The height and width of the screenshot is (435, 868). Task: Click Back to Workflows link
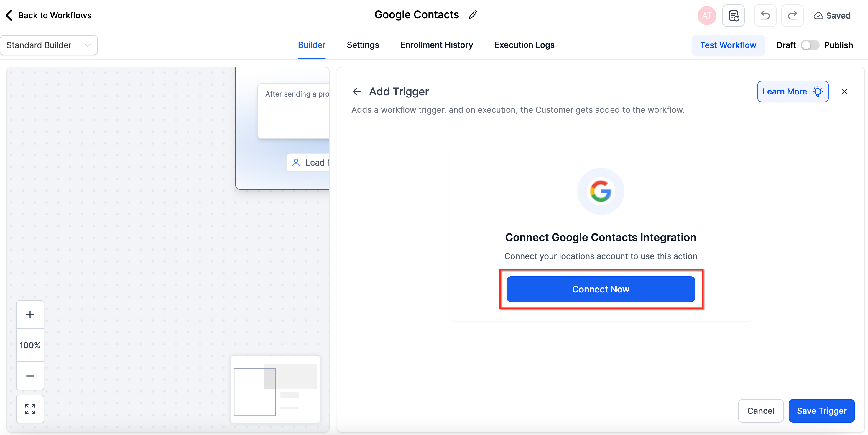click(x=49, y=15)
